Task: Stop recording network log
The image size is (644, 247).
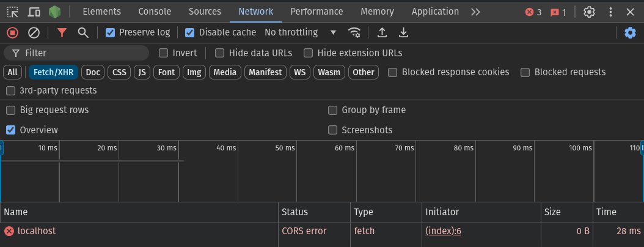Action: 13,32
